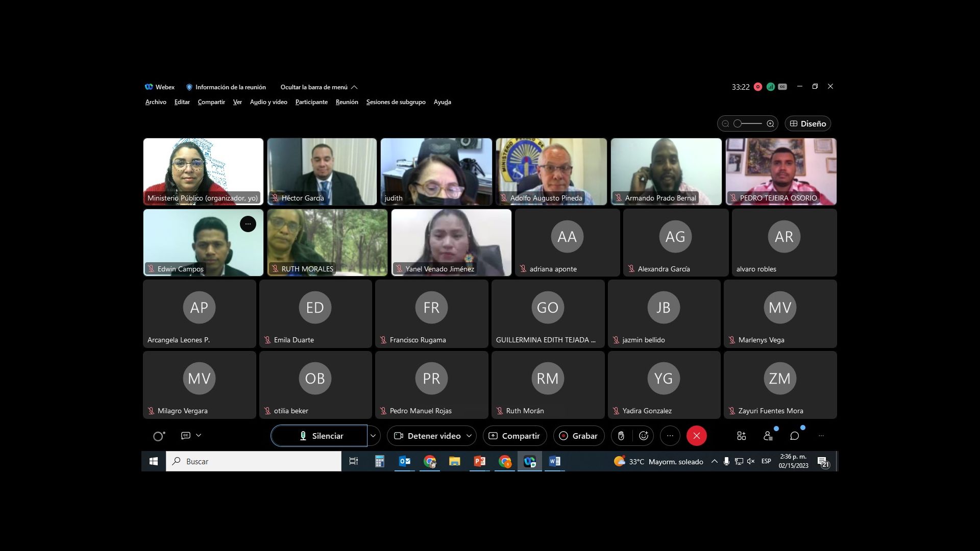Click the Diseño layout button
This screenshot has width=980, height=551.
point(807,123)
